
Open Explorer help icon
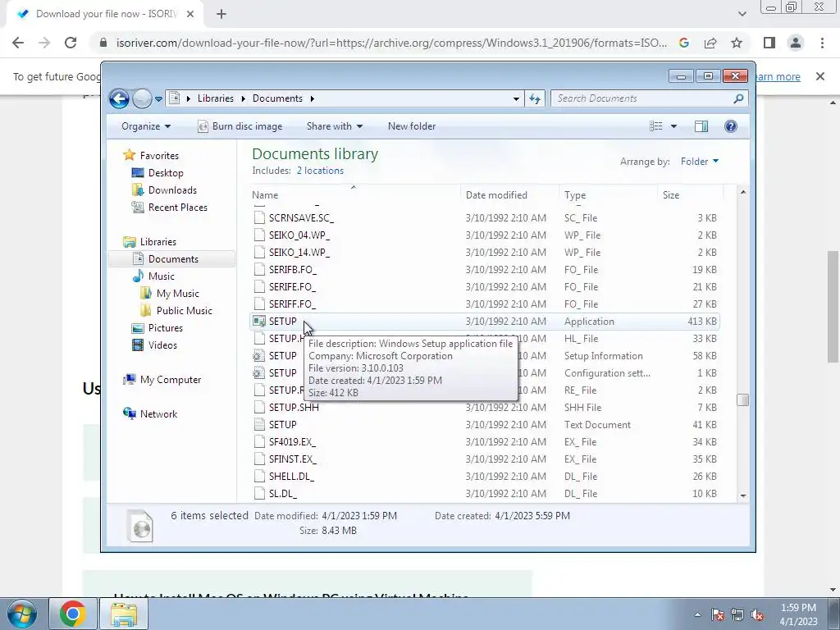tap(731, 126)
